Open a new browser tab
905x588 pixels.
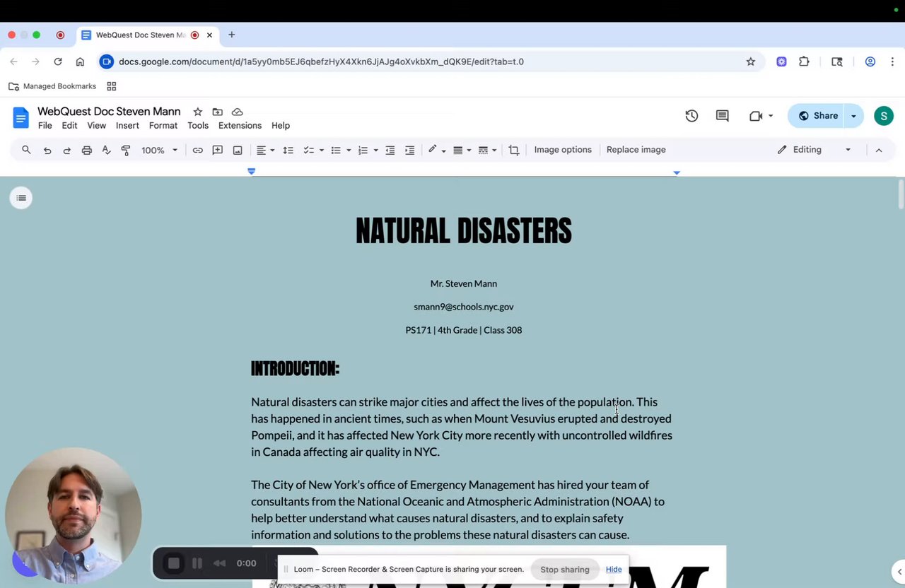pyautogui.click(x=231, y=35)
